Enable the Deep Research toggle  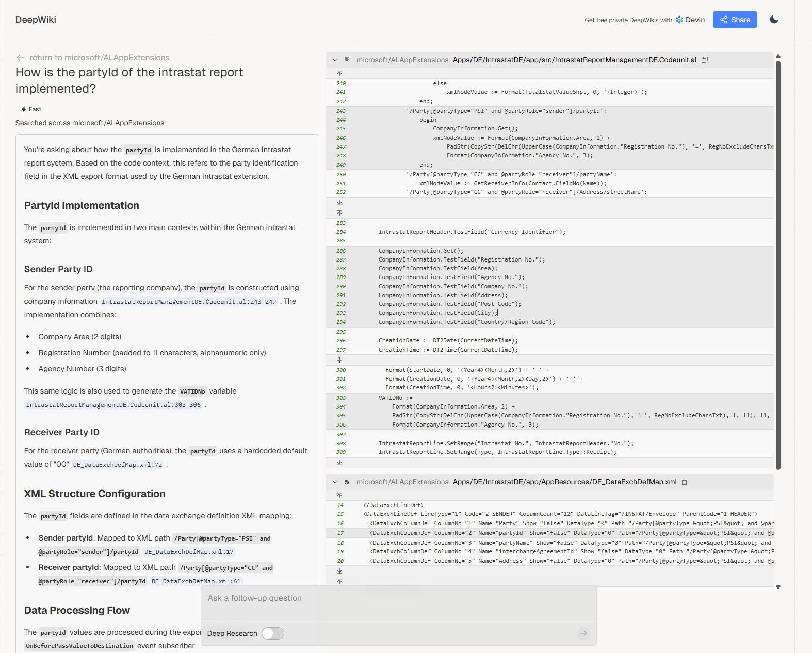click(x=272, y=633)
